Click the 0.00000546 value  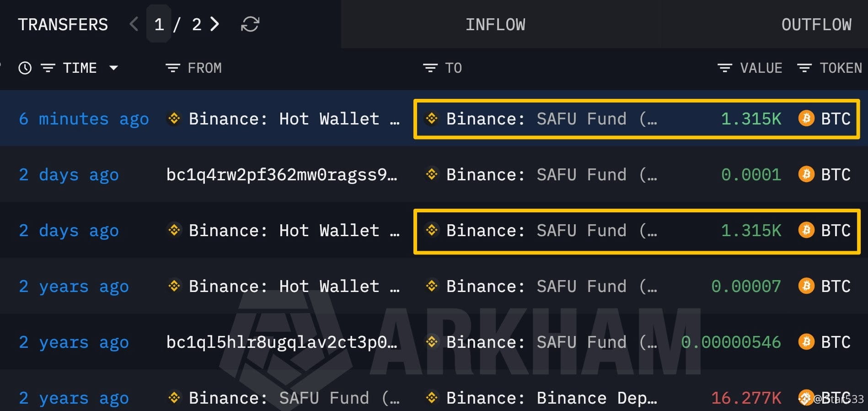coord(731,342)
